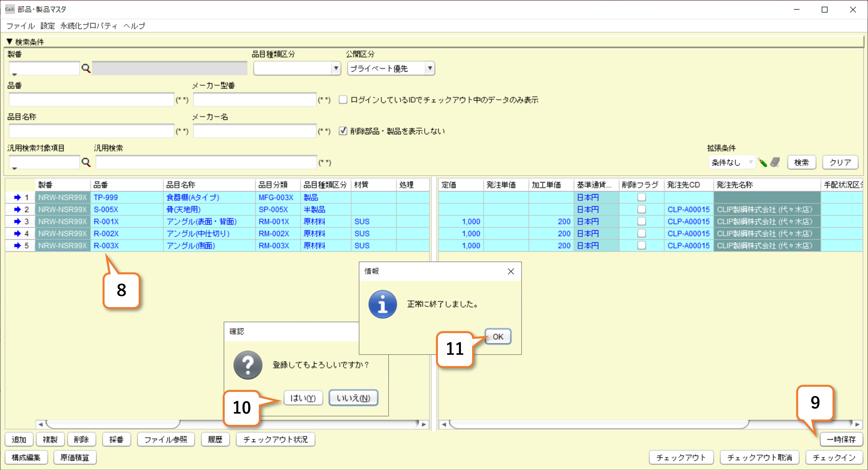The image size is (868, 470).
Task: Click the 検索 button
Action: click(801, 162)
